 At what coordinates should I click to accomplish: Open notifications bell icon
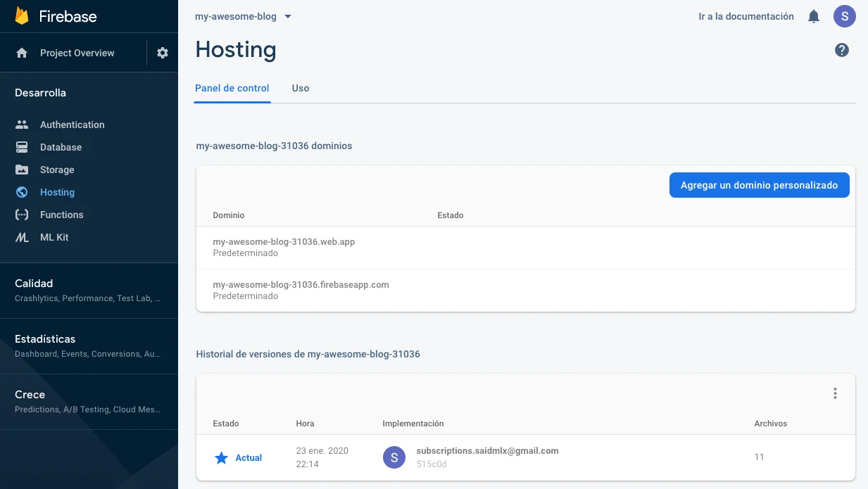coord(814,16)
